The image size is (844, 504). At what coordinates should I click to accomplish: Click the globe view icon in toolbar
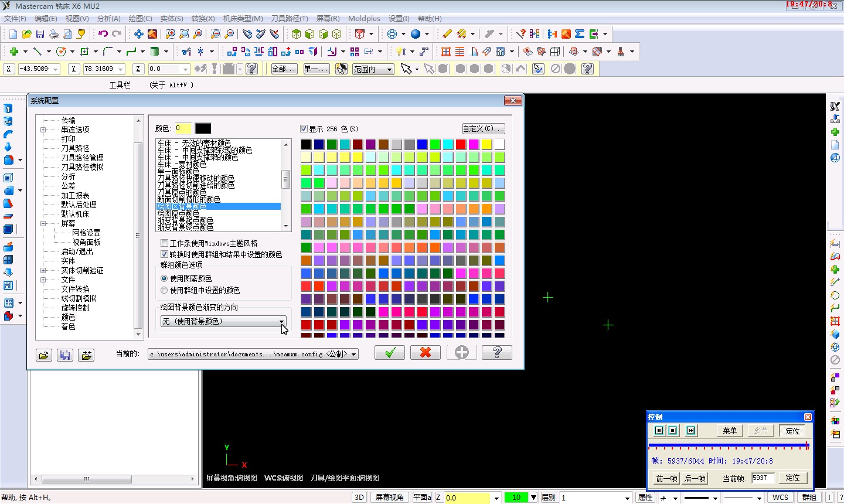(x=392, y=34)
